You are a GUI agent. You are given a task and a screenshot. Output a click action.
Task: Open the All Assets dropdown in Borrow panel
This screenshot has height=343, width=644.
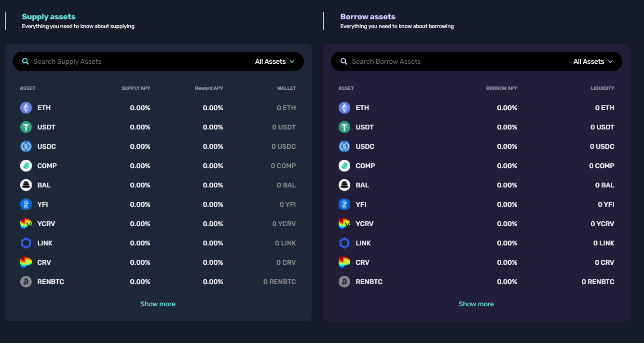tap(593, 61)
